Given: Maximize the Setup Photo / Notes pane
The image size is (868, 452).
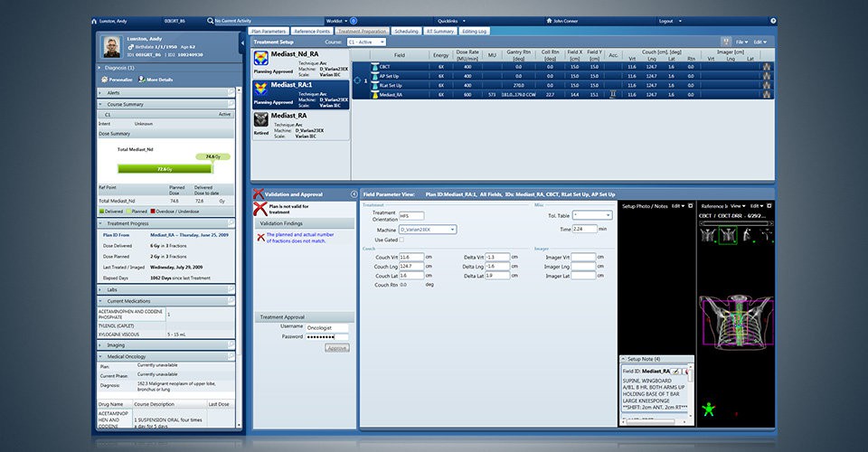Looking at the screenshot, I should tap(690, 206).
